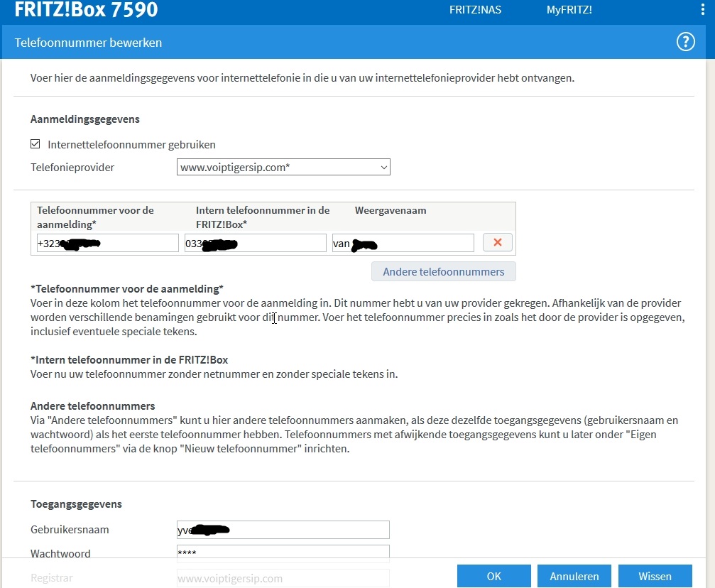Click into the Gebruikersnaam field
Screen dimensions: 715x588
point(283,530)
